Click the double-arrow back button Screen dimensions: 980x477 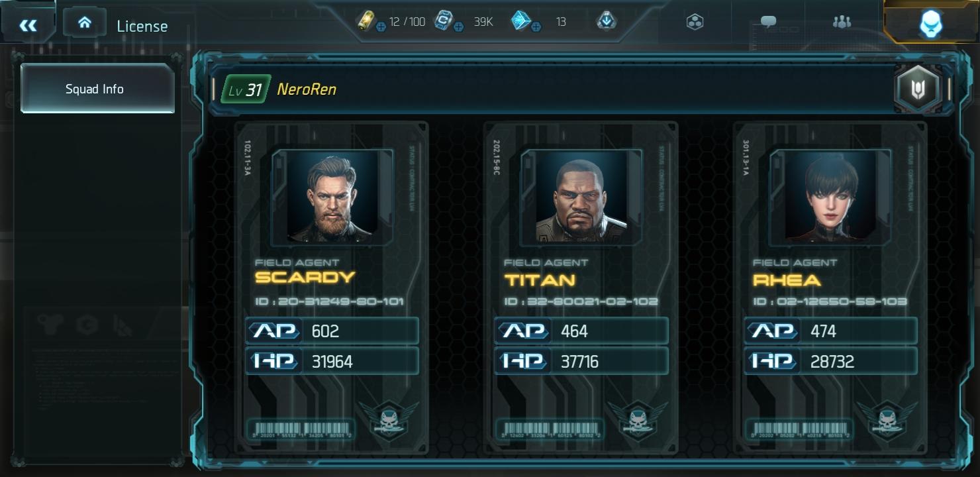(x=28, y=25)
